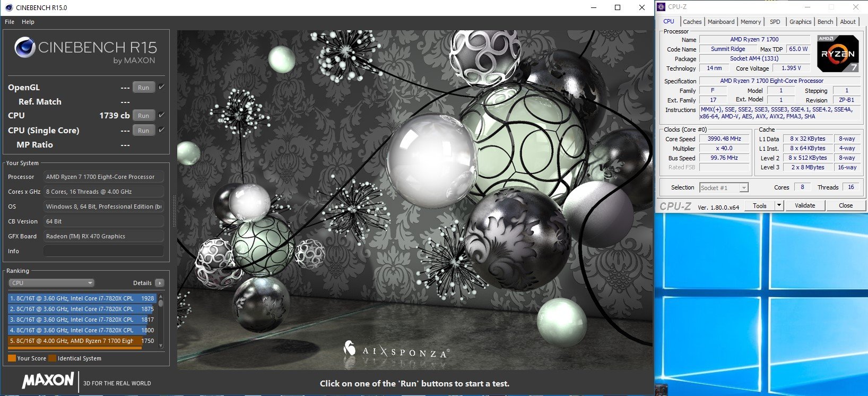This screenshot has height=396, width=868.
Task: Switch to the Memory tab in CPU-Z
Action: click(751, 22)
